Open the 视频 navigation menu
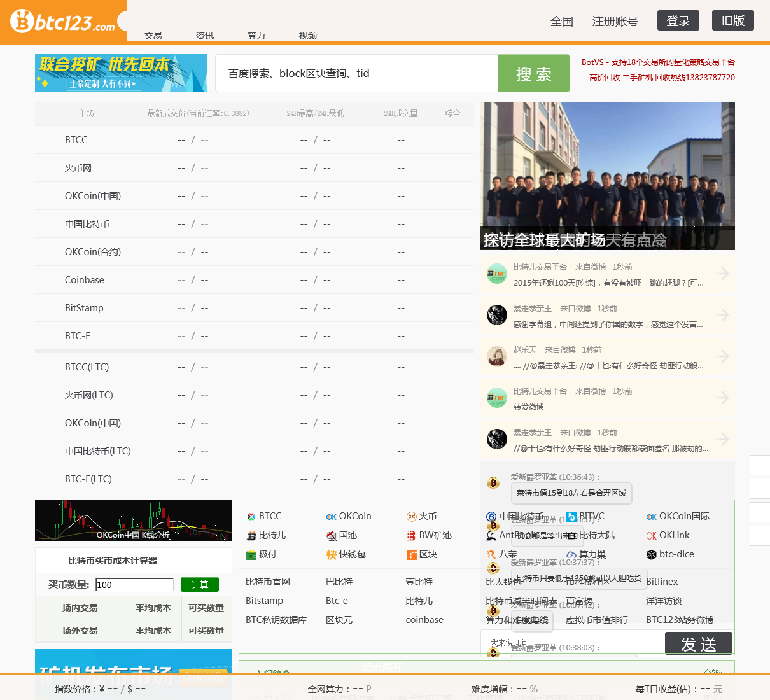Screen dimensions: 770x700 308,36
